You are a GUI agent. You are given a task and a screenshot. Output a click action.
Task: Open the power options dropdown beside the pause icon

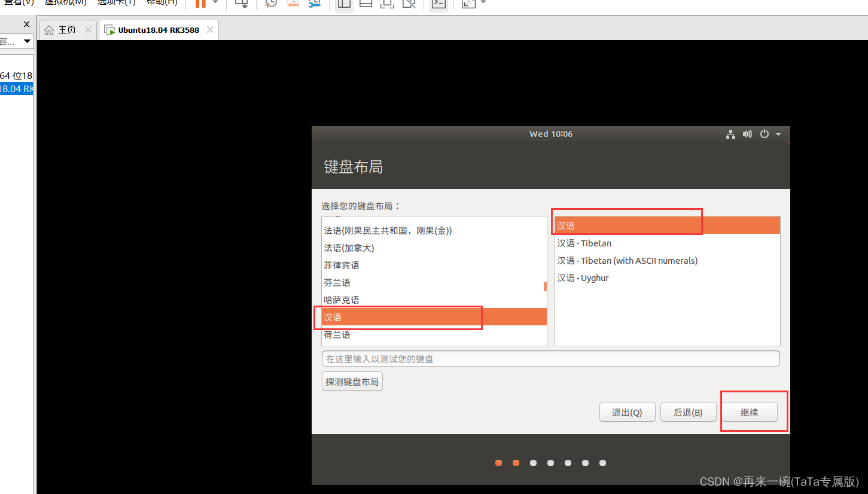pyautogui.click(x=215, y=3)
